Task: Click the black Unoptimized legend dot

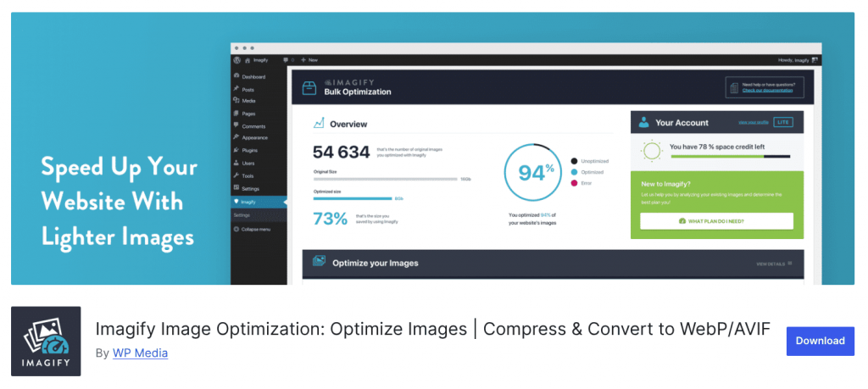Action: click(574, 161)
